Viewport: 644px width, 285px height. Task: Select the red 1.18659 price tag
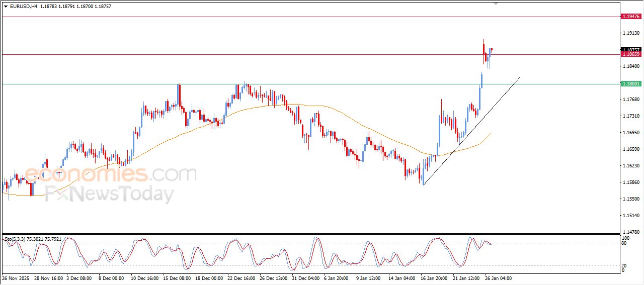pos(631,54)
